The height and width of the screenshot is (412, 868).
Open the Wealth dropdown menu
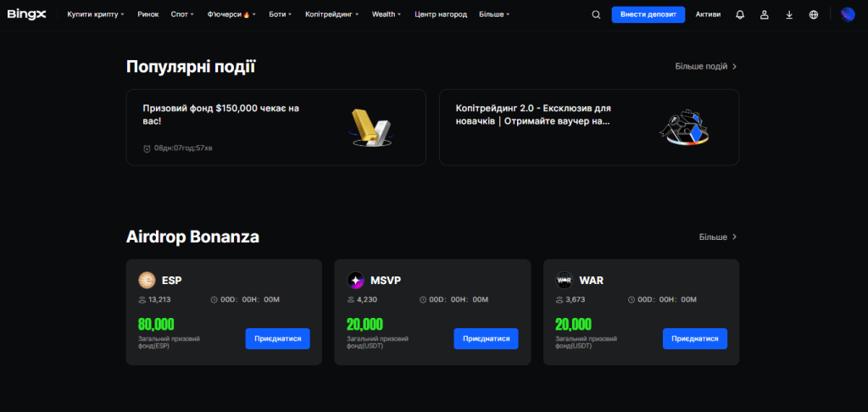[387, 14]
